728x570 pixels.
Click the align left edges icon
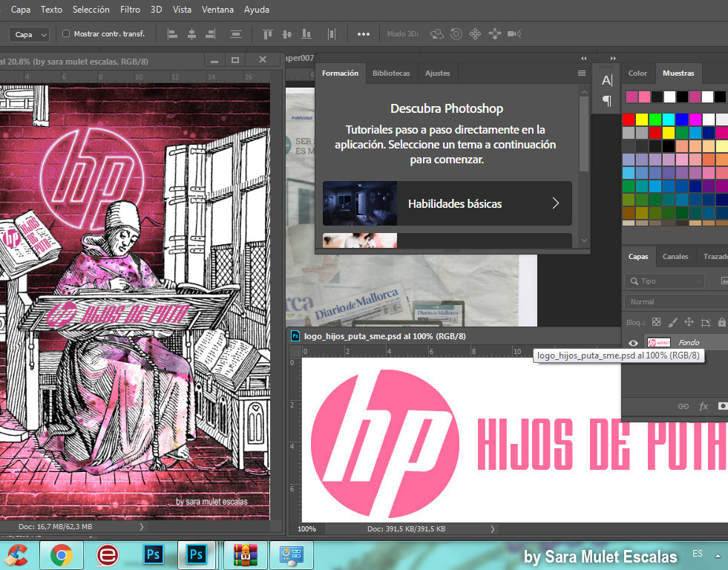tap(172, 34)
